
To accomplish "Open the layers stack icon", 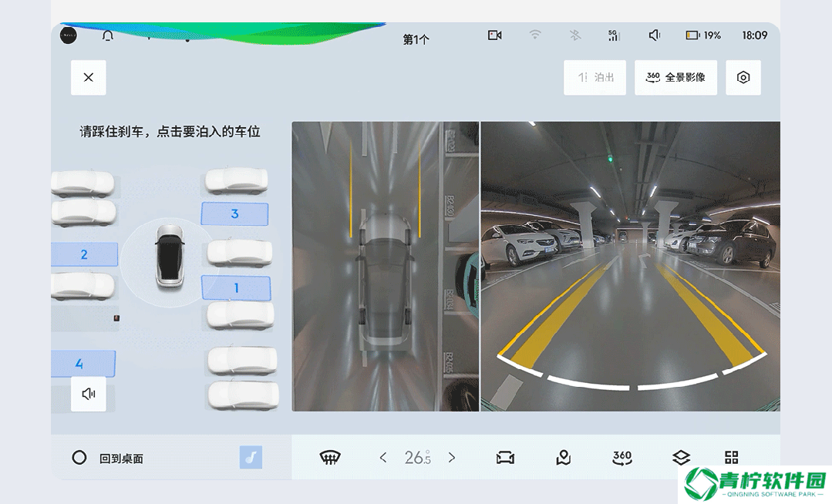I will 681,457.
